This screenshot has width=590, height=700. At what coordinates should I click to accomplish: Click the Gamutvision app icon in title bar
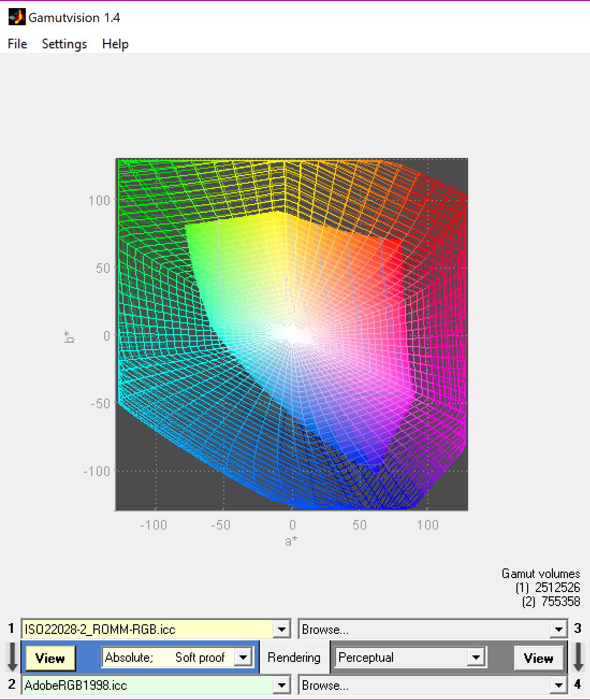point(17,17)
